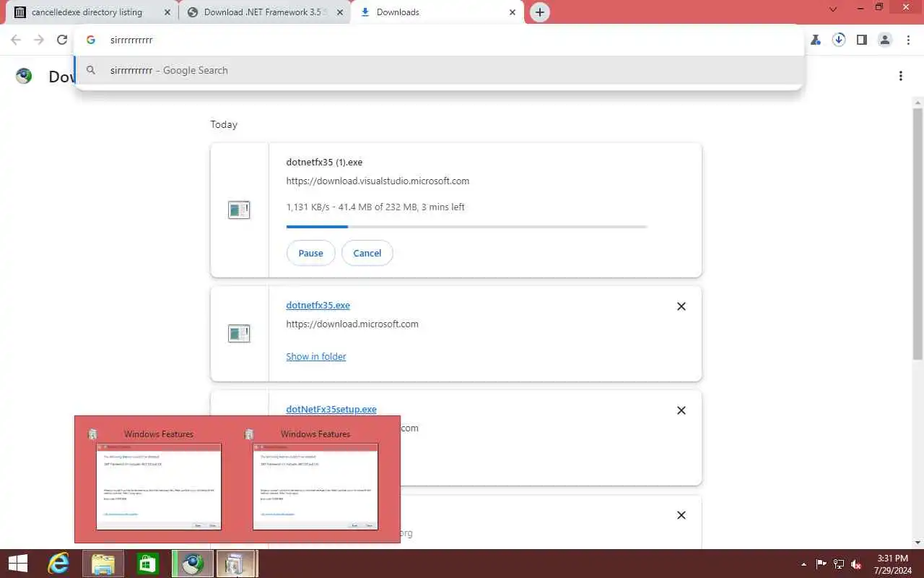The height and width of the screenshot is (578, 924).
Task: Open the downloads bubble in toolbar
Action: (839, 40)
